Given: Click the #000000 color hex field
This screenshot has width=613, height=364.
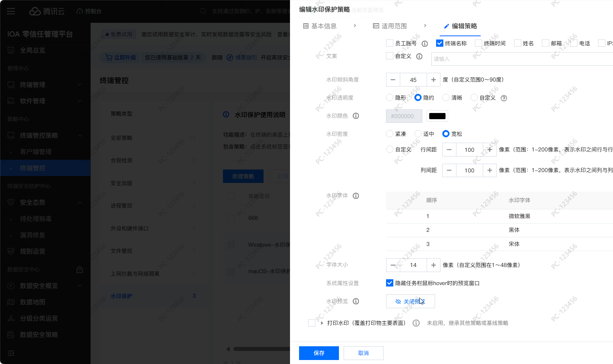Looking at the screenshot, I should 404,116.
